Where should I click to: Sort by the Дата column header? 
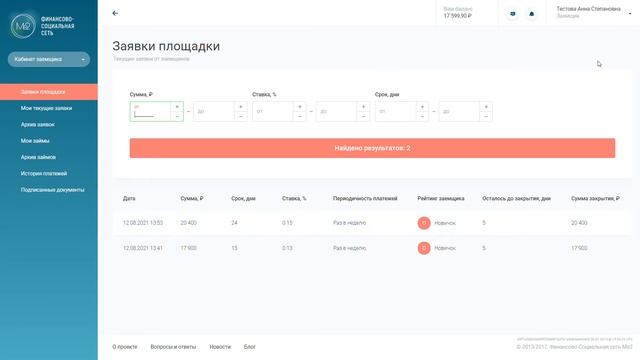[129, 198]
